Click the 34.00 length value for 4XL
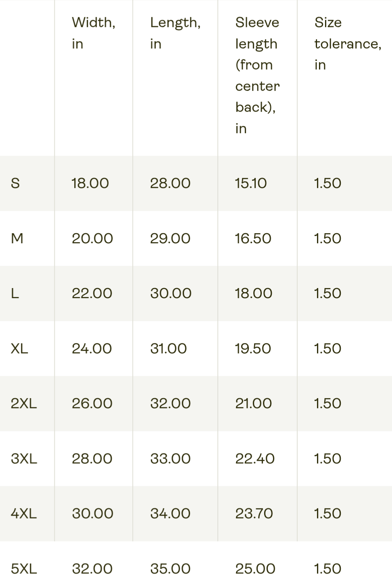The width and height of the screenshot is (392, 585). point(170,514)
